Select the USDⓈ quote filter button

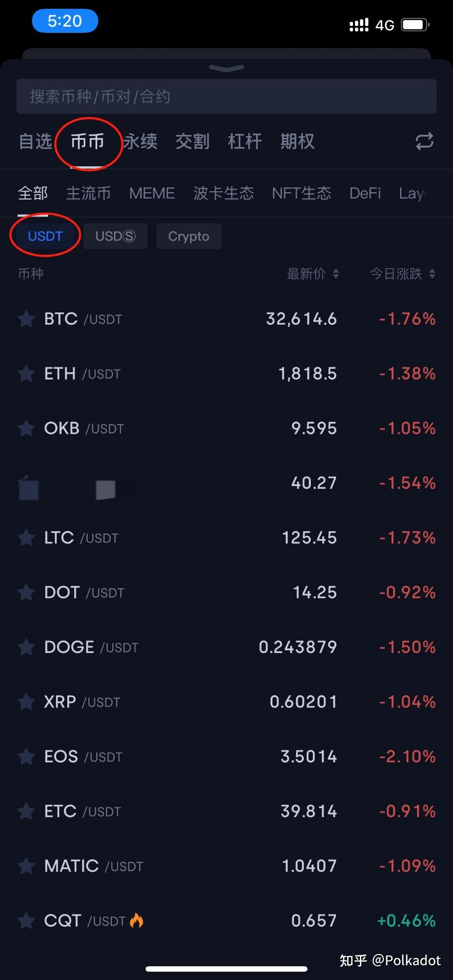click(115, 236)
